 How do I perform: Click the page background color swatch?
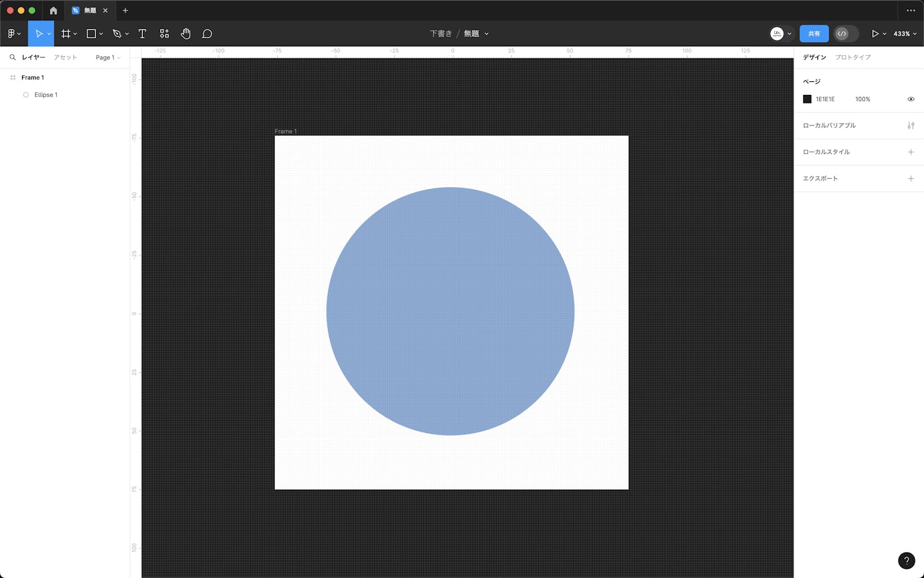pyautogui.click(x=807, y=99)
